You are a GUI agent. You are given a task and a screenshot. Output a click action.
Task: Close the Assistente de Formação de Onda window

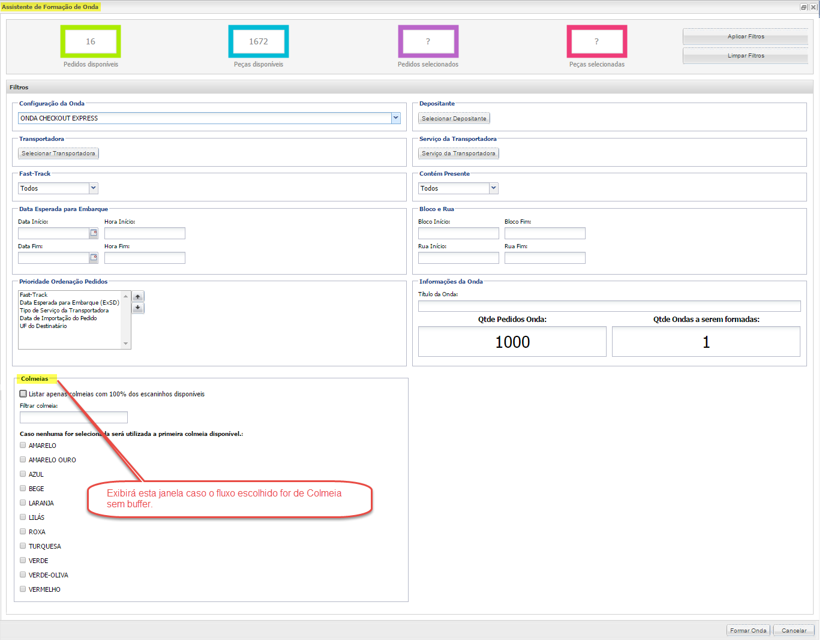point(813,7)
